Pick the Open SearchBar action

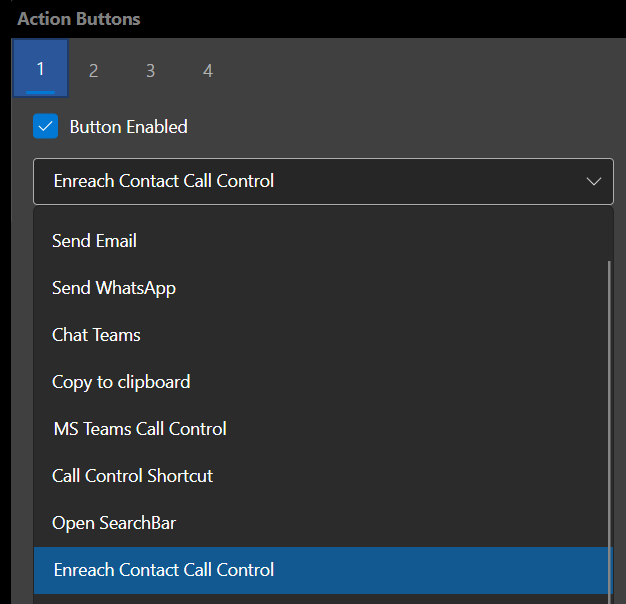114,523
